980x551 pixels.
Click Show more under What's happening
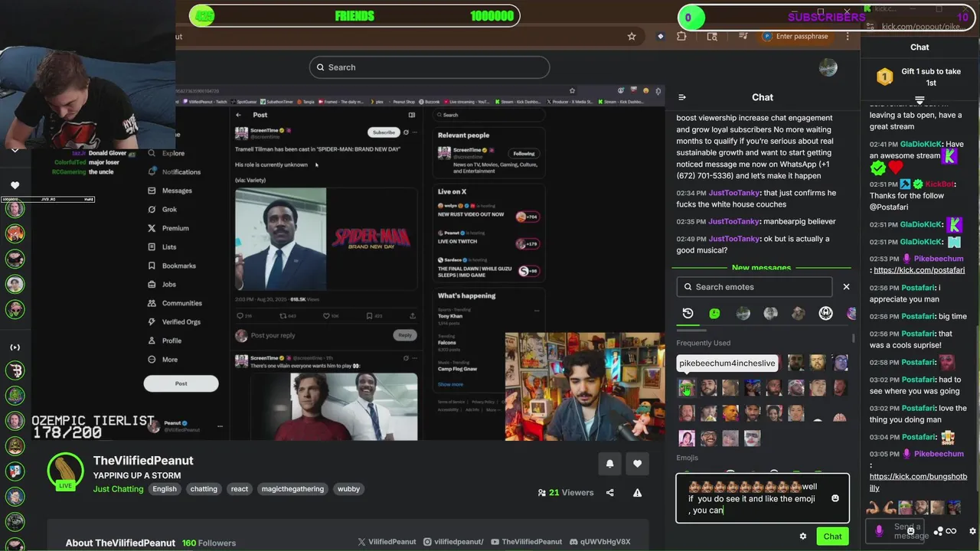[450, 384]
